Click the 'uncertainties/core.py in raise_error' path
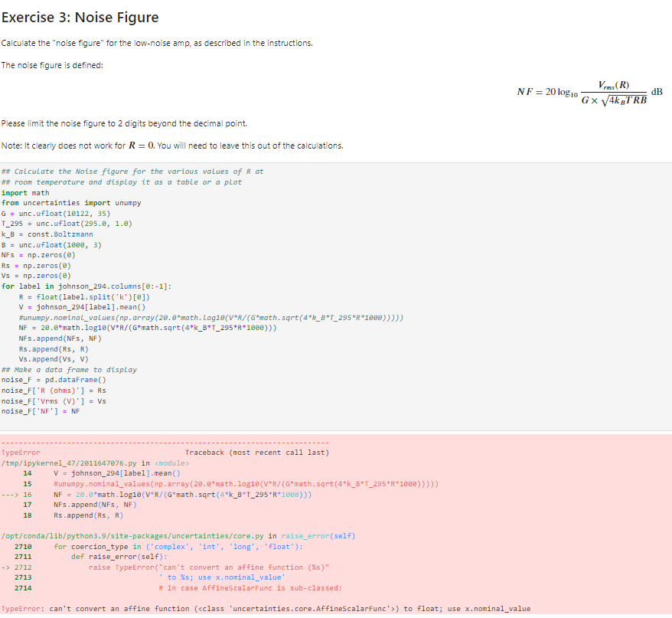 (x=178, y=536)
